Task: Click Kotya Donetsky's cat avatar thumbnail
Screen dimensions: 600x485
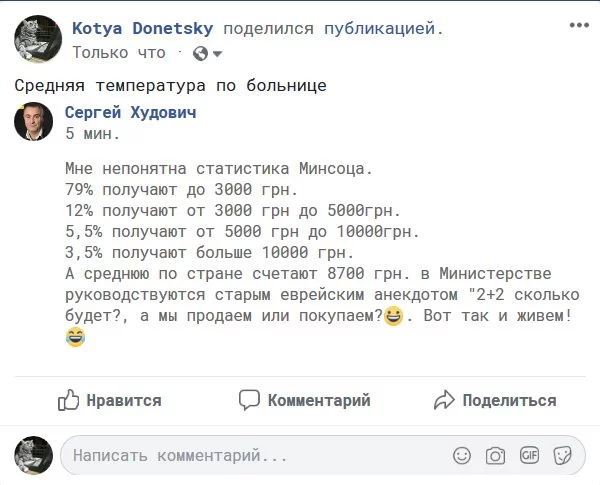Action: coord(38,38)
